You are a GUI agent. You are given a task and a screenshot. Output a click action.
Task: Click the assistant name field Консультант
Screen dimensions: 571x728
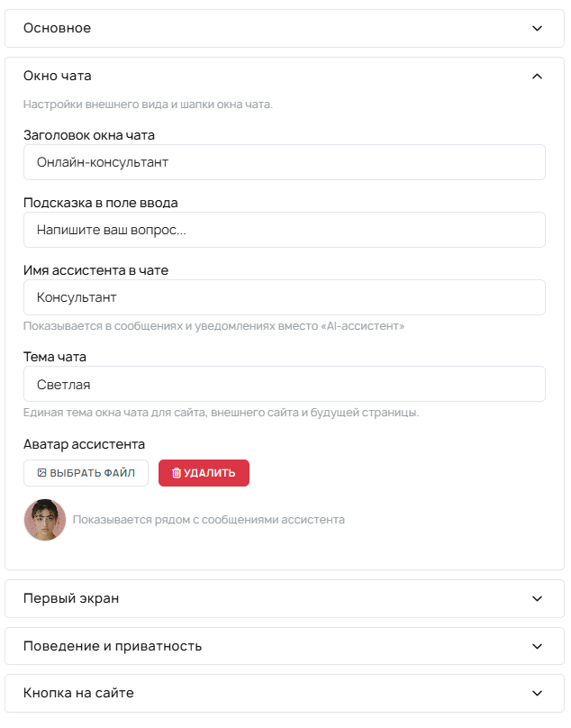(x=285, y=297)
